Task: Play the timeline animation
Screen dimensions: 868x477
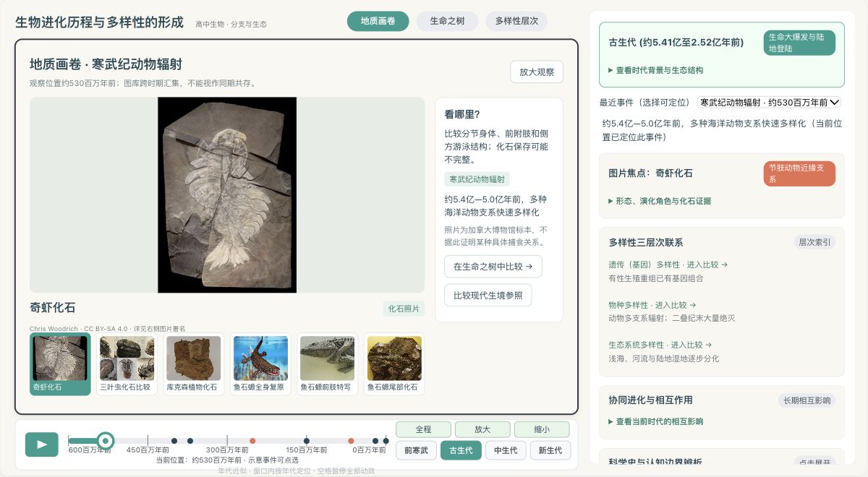Action: coord(41,444)
